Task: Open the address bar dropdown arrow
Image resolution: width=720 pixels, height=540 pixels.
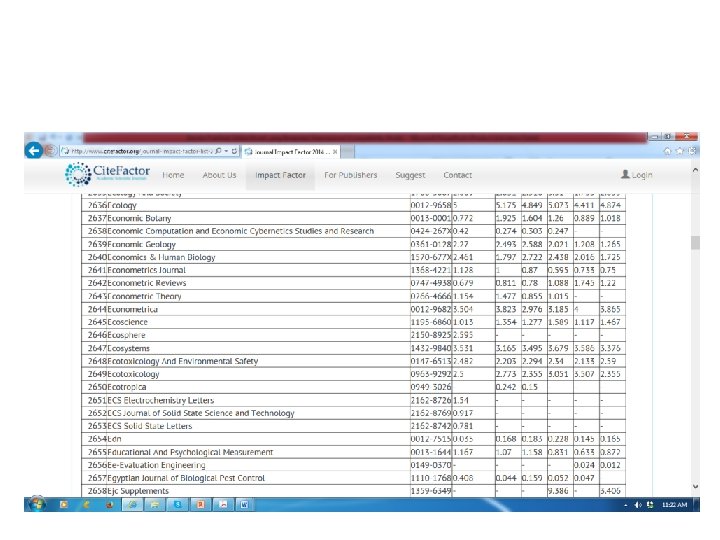Action: coord(226,151)
